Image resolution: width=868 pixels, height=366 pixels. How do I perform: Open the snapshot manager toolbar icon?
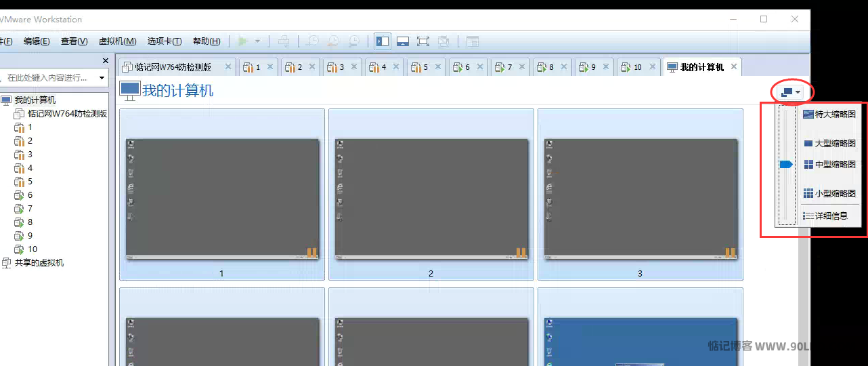click(x=353, y=41)
